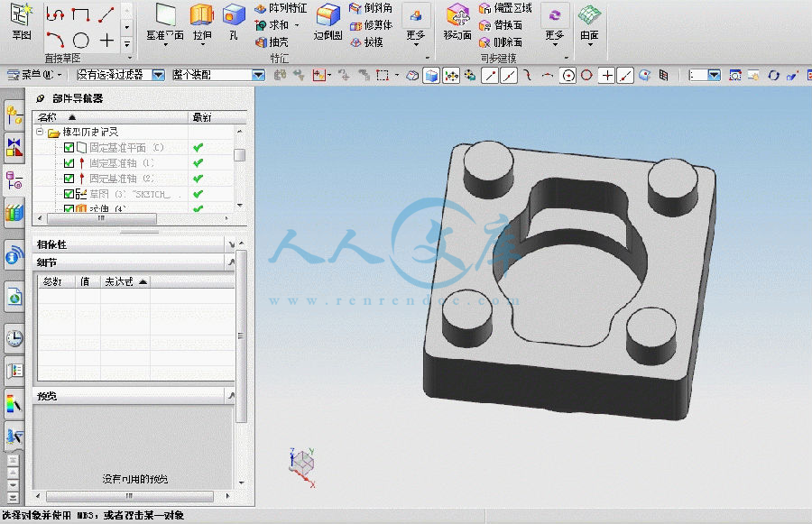Open the reuse library books sidebar tab
812x524 pixels.
(x=14, y=212)
